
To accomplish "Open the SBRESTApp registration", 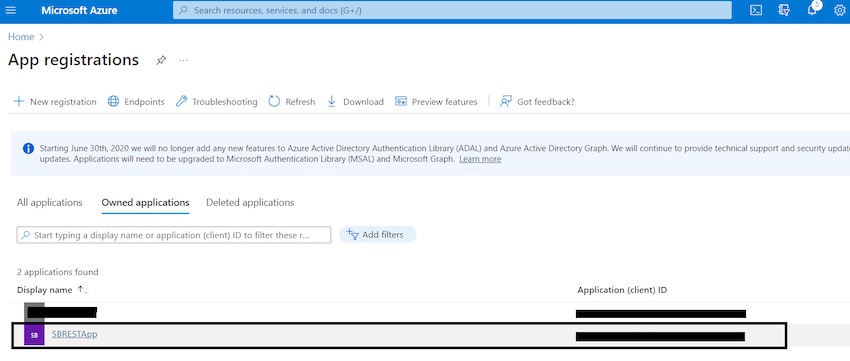I will [x=74, y=334].
